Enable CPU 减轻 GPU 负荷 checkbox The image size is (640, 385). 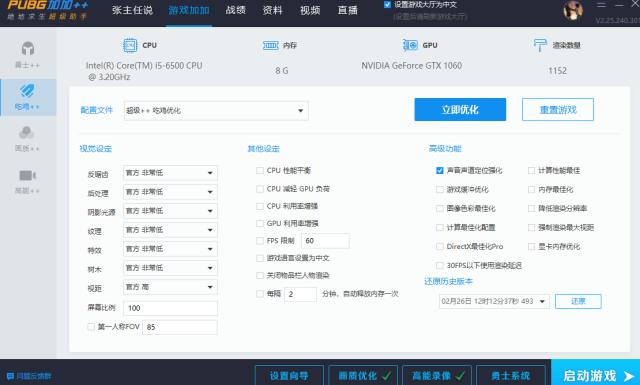tap(260, 189)
